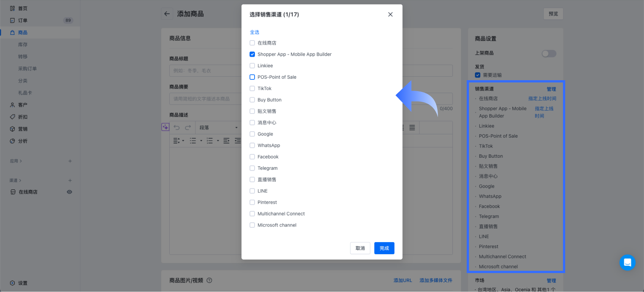This screenshot has height=292, width=644.
Task: Click the 商品标题 input field
Action: point(311,71)
